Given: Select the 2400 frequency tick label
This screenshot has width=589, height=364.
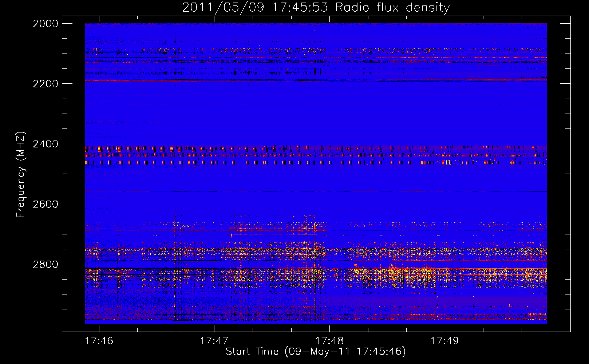Looking at the screenshot, I should click(x=46, y=144).
